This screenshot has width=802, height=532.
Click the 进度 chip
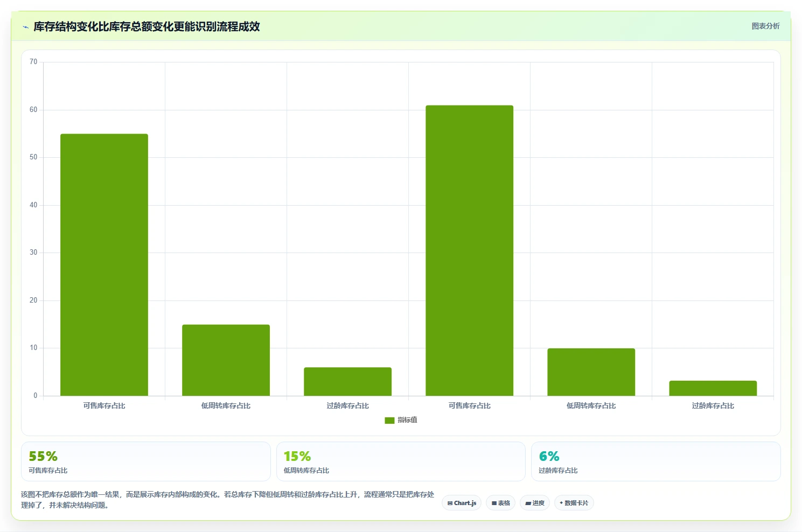tap(534, 503)
